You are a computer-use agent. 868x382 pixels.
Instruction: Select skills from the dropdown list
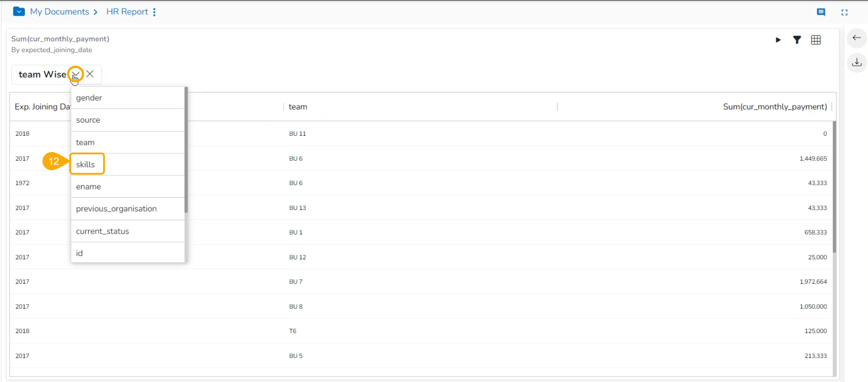click(85, 164)
